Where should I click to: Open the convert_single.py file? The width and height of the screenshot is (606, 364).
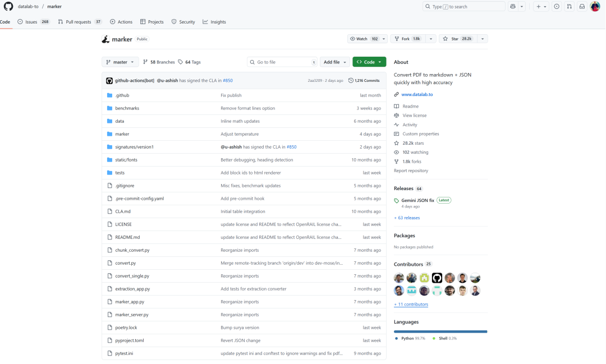tap(132, 276)
